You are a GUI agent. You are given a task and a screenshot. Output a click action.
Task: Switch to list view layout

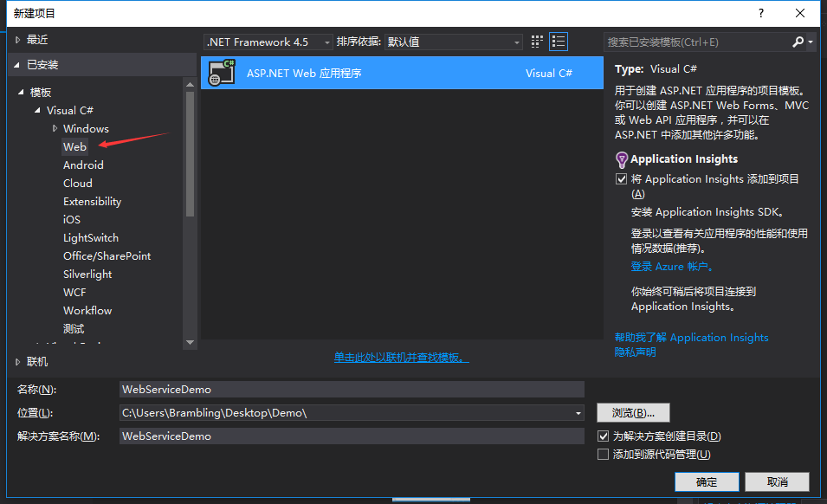(x=559, y=42)
